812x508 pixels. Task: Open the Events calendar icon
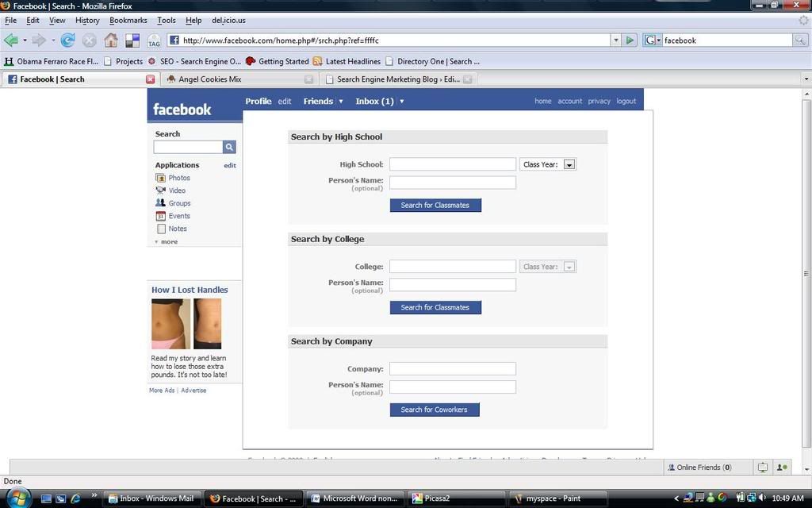(160, 216)
